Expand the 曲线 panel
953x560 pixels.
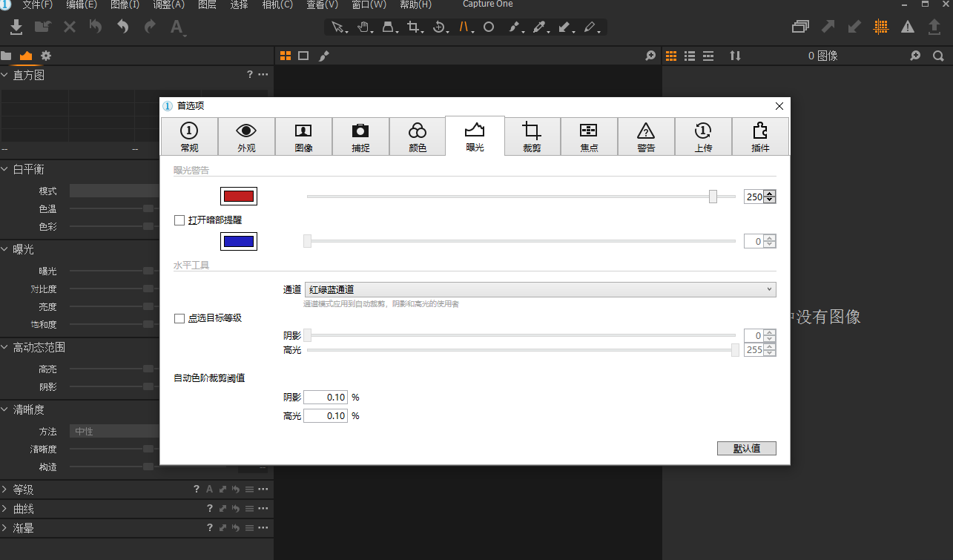point(4,509)
